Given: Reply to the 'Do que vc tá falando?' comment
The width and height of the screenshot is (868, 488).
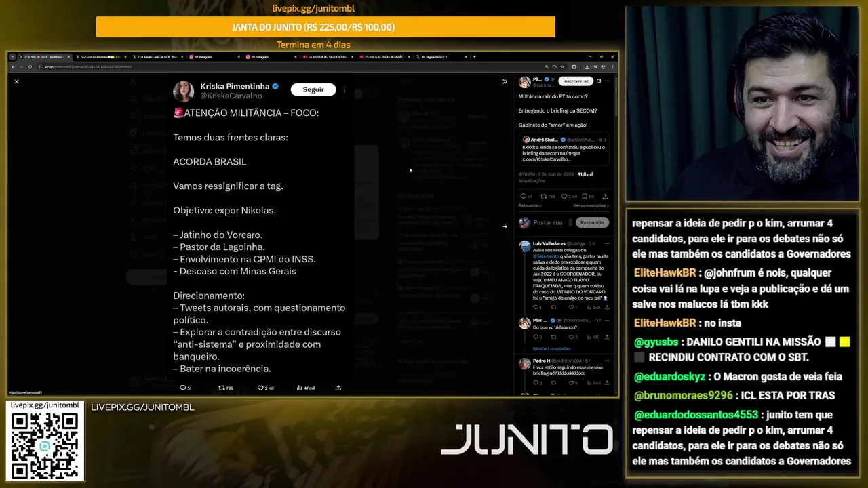Looking at the screenshot, I should (536, 337).
